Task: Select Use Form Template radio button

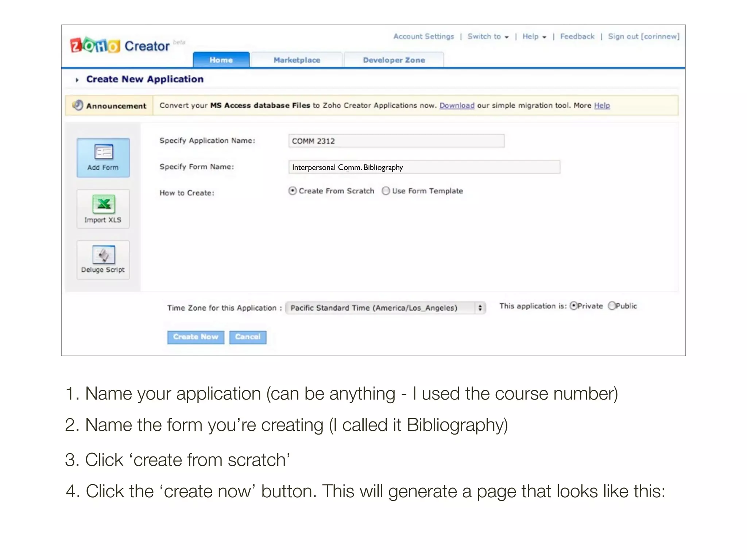Action: point(386,191)
